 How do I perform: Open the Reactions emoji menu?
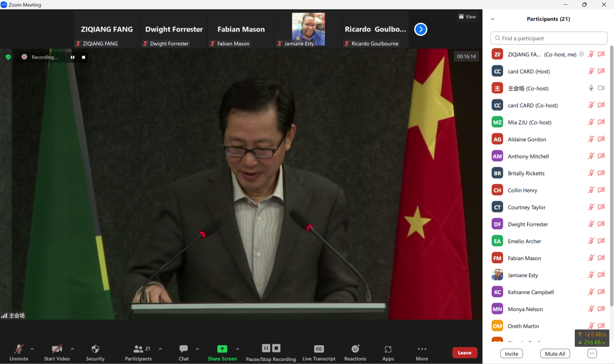click(x=355, y=349)
